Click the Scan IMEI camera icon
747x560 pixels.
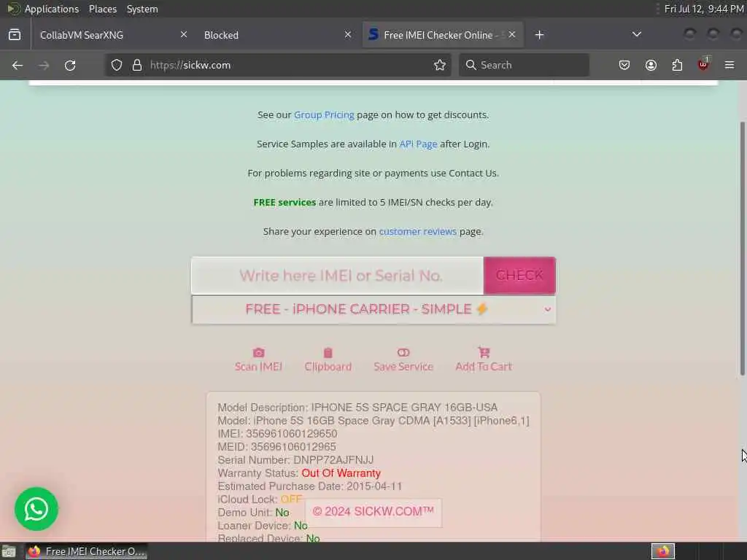click(259, 353)
